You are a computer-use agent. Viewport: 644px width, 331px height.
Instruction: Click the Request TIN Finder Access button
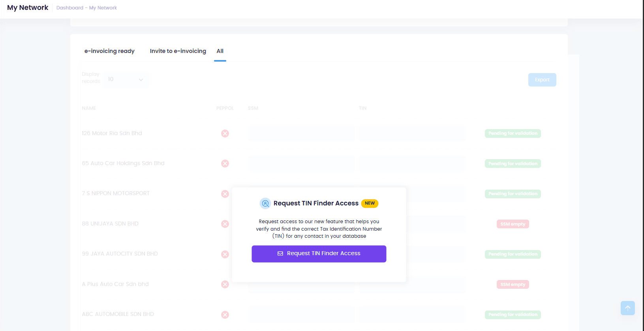point(319,254)
